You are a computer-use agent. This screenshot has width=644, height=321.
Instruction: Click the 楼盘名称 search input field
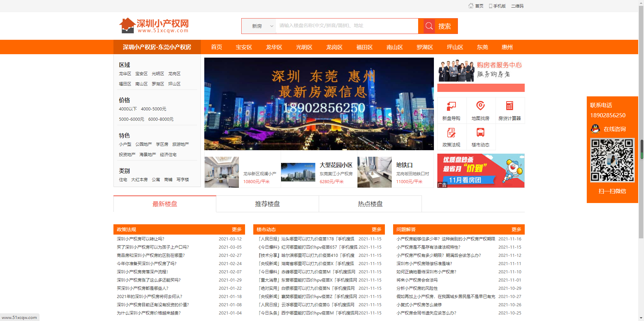click(x=346, y=26)
